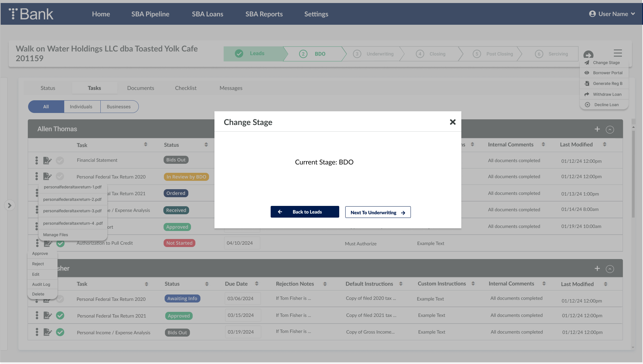This screenshot has width=643, height=364.
Task: Open edit document icon for Financial Statement
Action: click(48, 160)
